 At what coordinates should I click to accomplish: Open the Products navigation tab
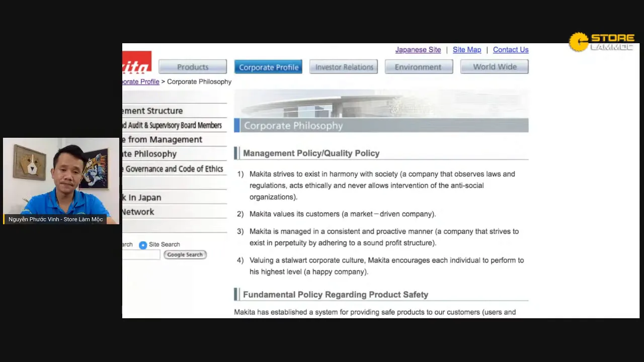pyautogui.click(x=193, y=67)
